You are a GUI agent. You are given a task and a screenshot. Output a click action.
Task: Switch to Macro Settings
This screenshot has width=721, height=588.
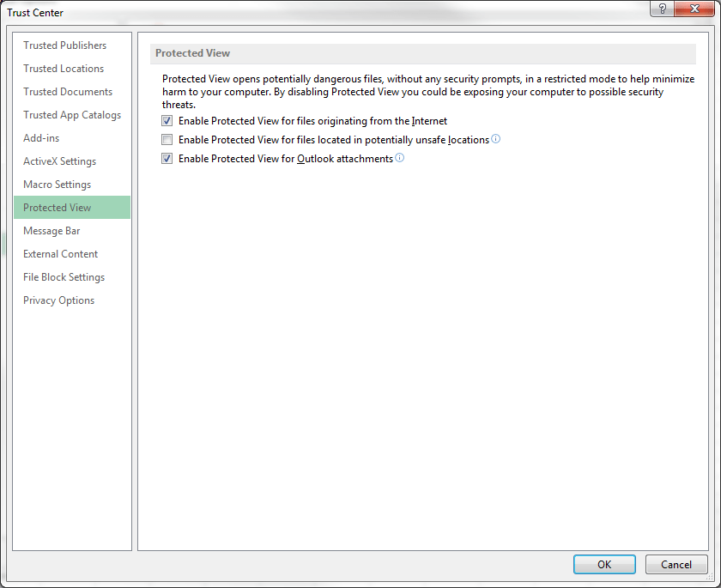[x=57, y=184]
